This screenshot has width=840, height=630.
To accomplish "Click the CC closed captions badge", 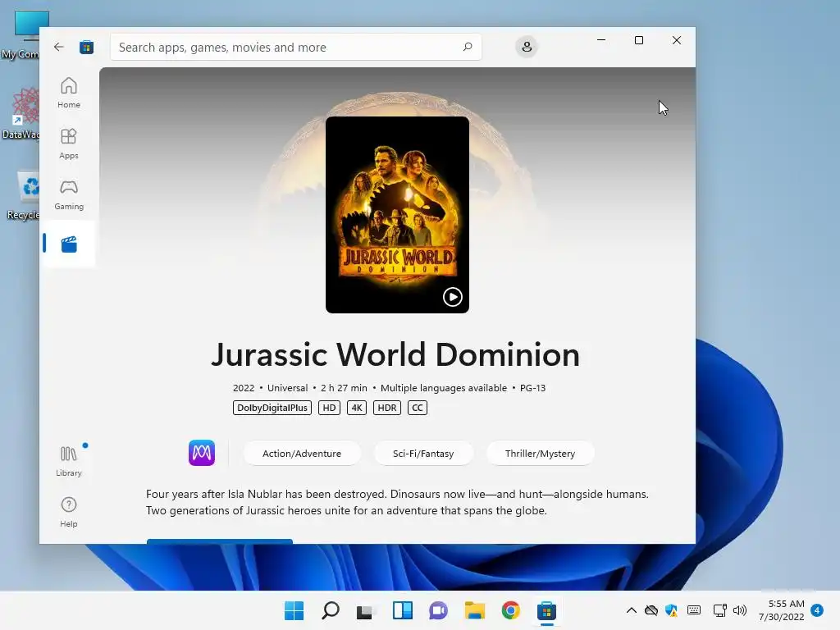I will point(418,408).
